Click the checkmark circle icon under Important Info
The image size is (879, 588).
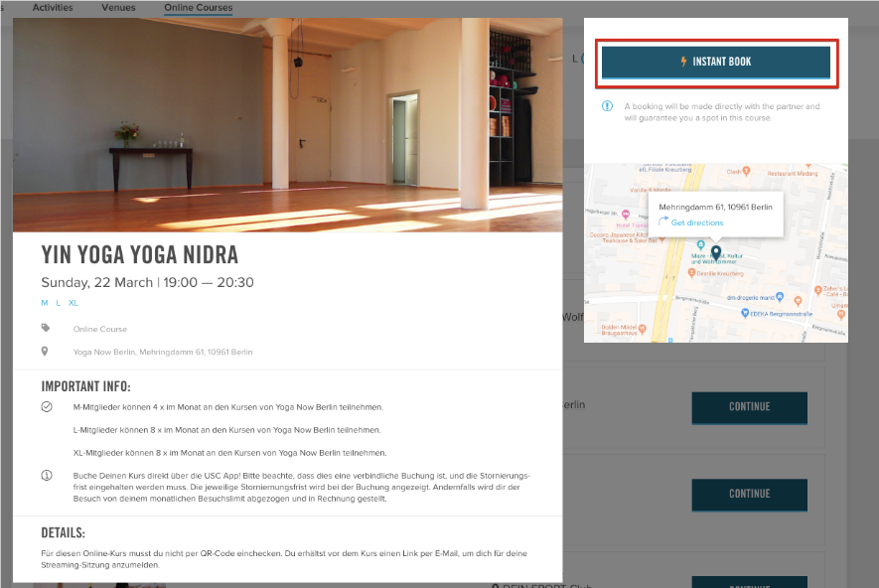pyautogui.click(x=47, y=407)
